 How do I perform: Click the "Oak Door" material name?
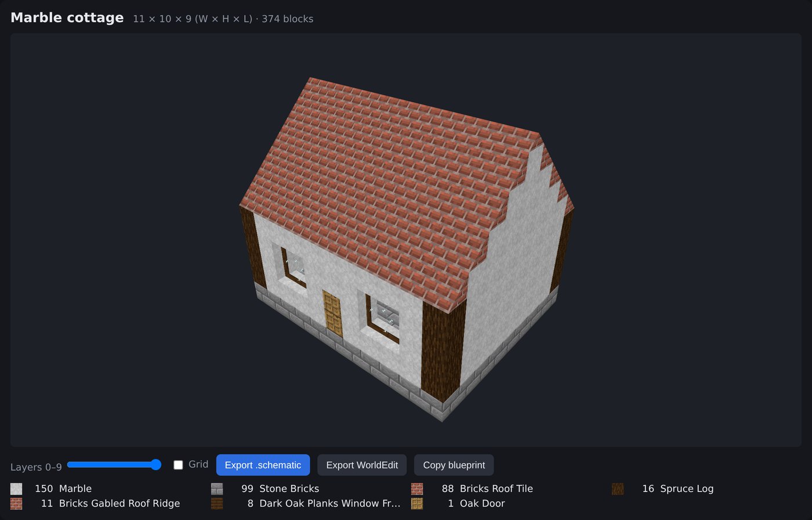483,503
